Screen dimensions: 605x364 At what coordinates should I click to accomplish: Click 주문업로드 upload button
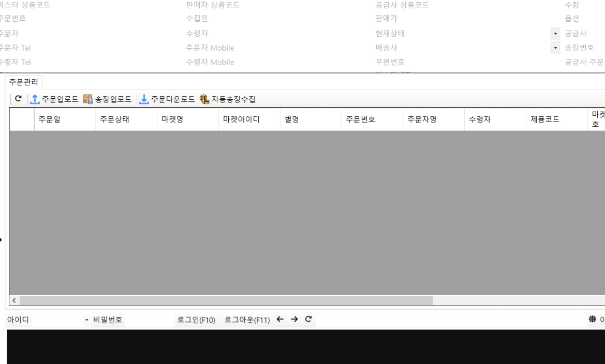pos(54,99)
